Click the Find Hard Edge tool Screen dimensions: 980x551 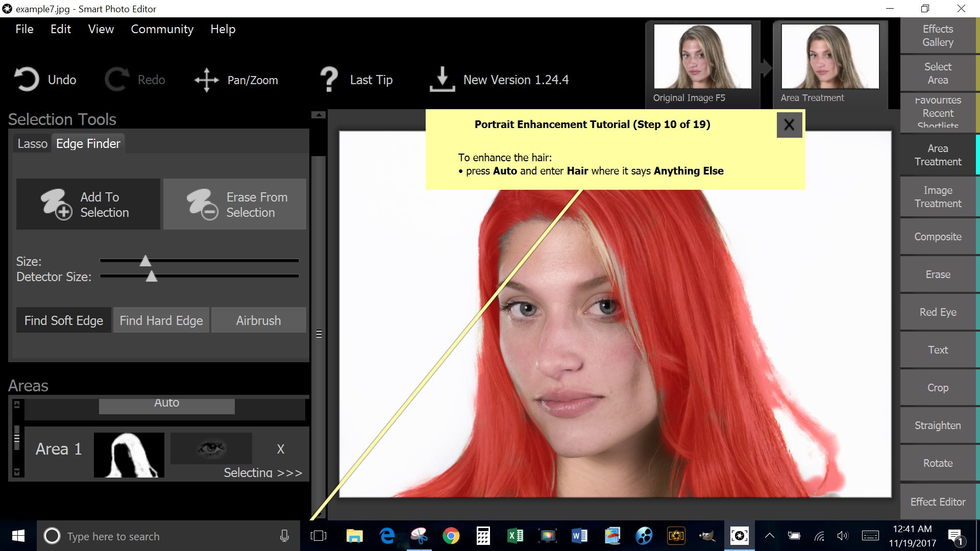(161, 320)
